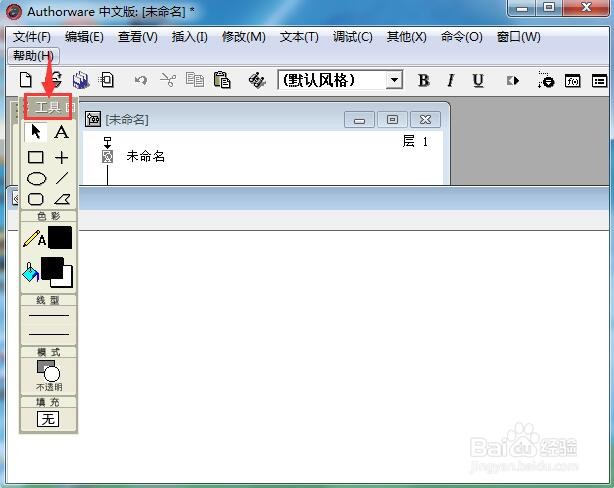Open the 窗口(W) menu
The height and width of the screenshot is (488, 614).
point(518,37)
